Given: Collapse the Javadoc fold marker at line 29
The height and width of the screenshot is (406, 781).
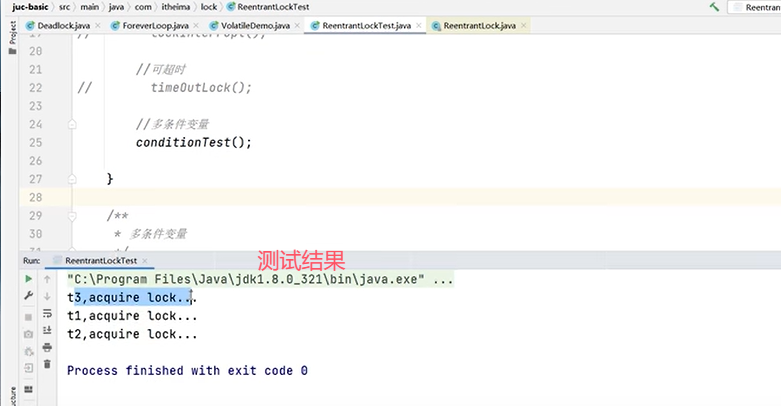Looking at the screenshot, I should click(x=72, y=216).
